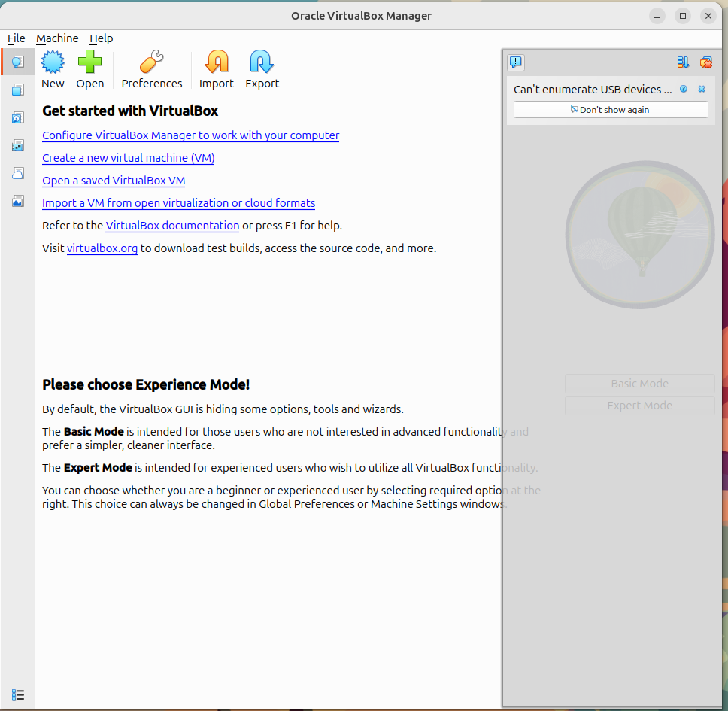Image resolution: width=728 pixels, height=711 pixels.
Task: Open the Network manager from the sidebar
Action: click(17, 145)
